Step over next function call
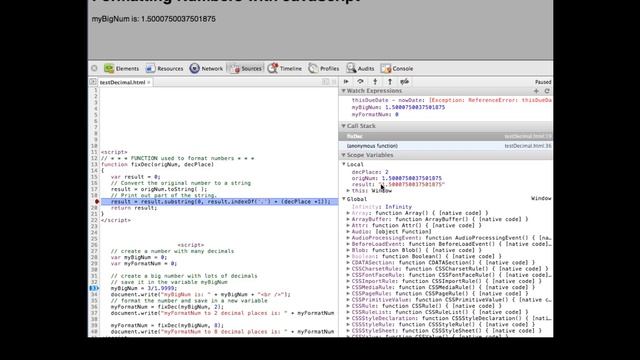Viewport: 640px width, 360px height. tap(360, 82)
